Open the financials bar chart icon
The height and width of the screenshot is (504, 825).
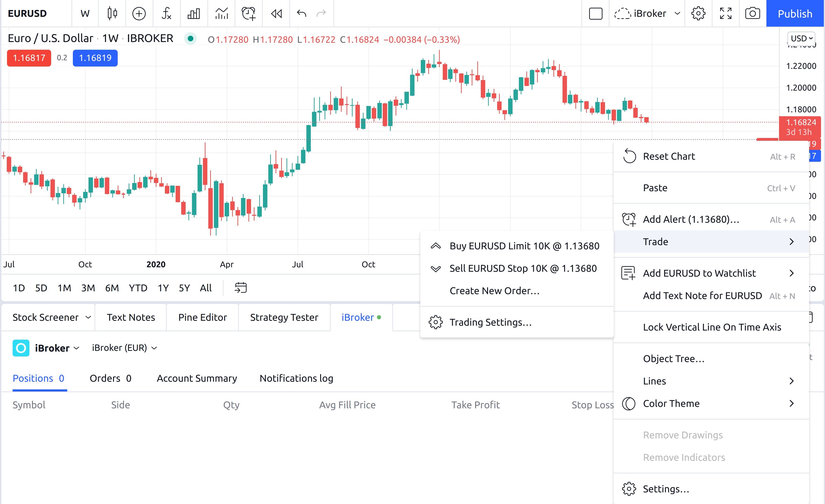point(194,13)
